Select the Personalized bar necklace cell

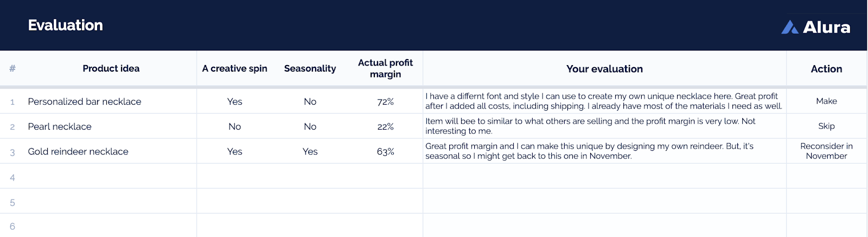85,101
